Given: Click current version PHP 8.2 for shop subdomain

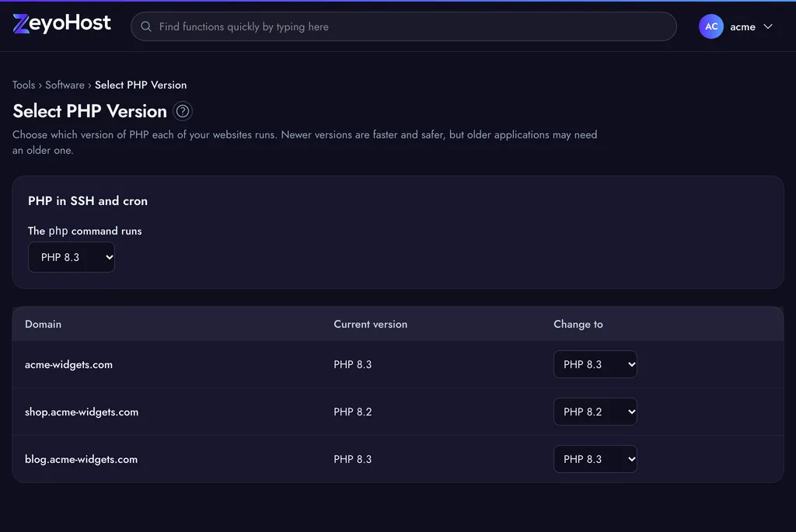Looking at the screenshot, I should tap(353, 412).
